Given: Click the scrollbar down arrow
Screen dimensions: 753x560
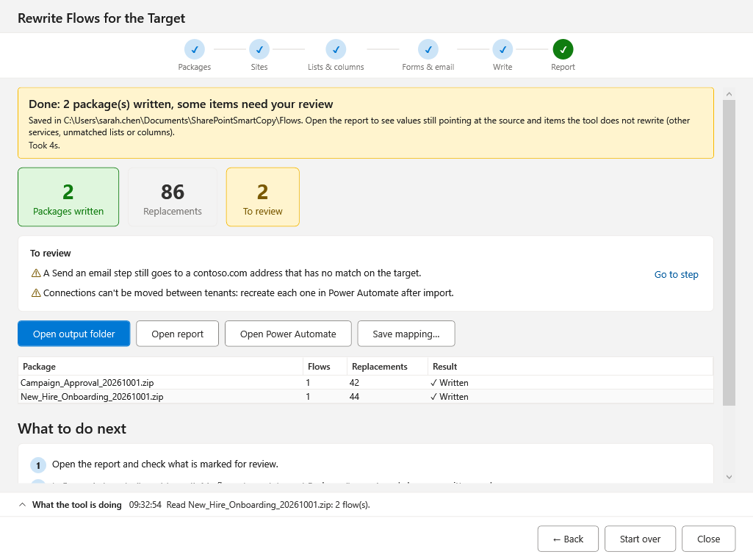Looking at the screenshot, I should (x=729, y=477).
